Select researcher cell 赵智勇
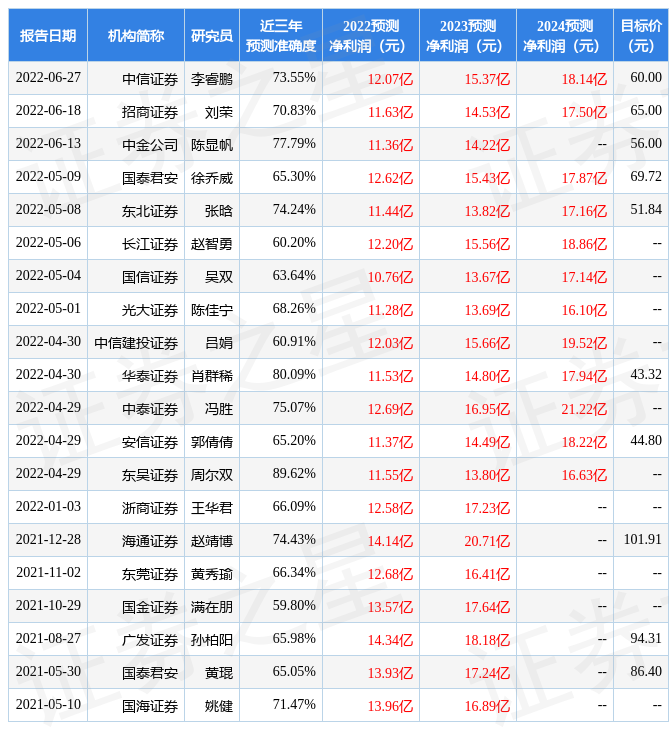This screenshot has width=669, height=730. (x=212, y=244)
